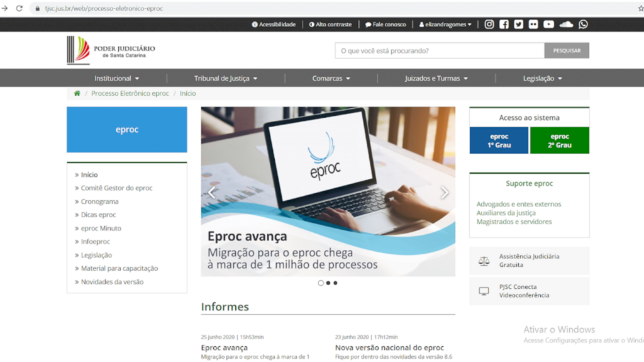
Task: Open the YouTube icon in top bar
Action: tap(548, 25)
